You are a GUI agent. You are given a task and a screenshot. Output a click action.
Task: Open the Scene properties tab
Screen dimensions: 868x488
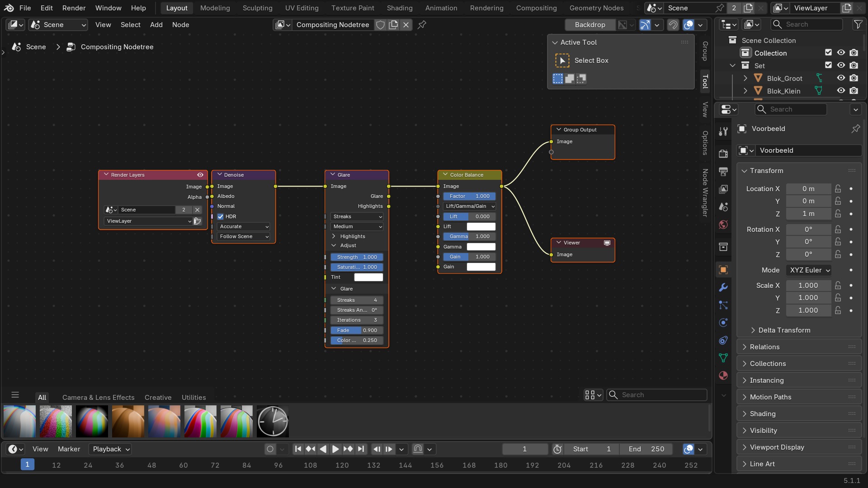(723, 206)
